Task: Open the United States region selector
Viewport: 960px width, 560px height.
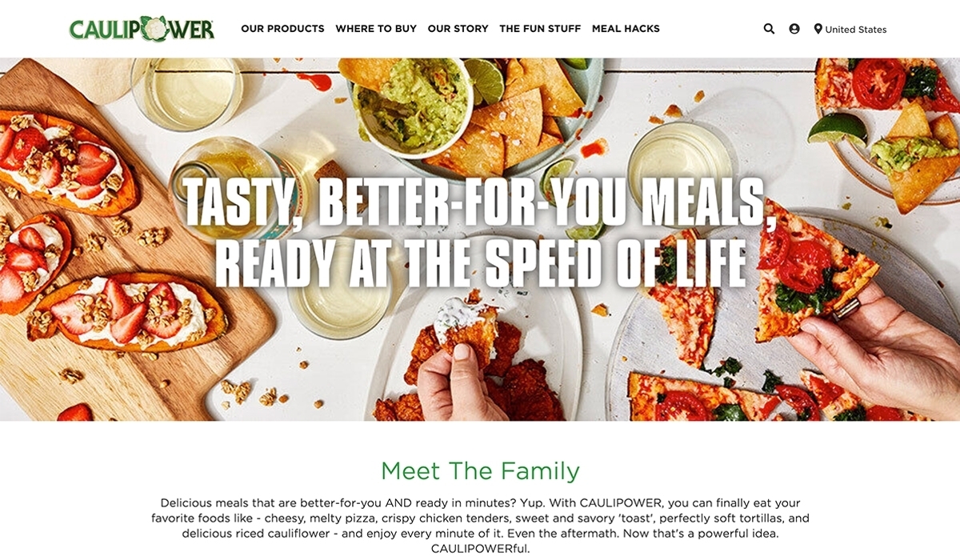Action: point(850,29)
